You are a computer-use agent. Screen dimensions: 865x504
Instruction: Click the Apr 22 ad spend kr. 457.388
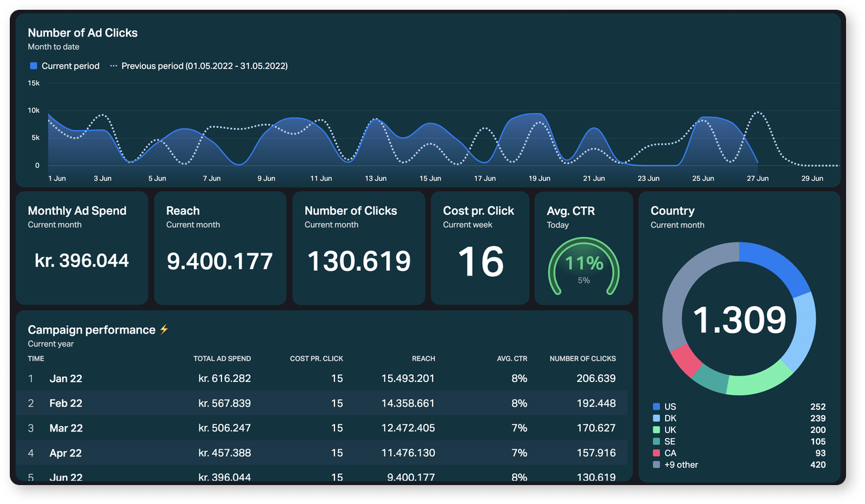pyautogui.click(x=225, y=453)
